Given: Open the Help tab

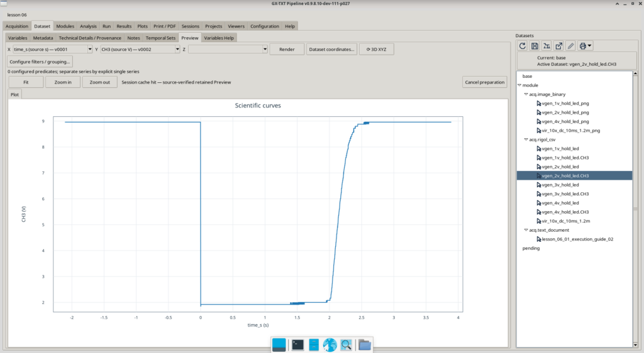Looking at the screenshot, I should [290, 26].
